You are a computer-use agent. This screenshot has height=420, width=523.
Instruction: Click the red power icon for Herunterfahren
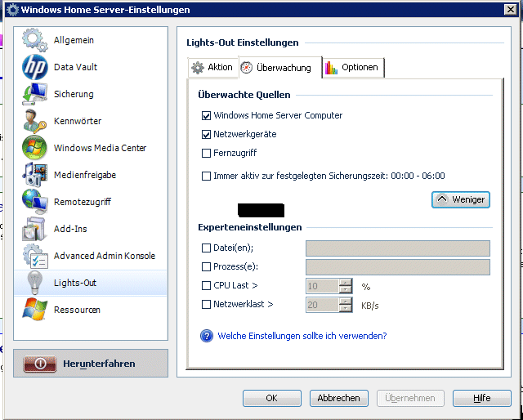click(40, 364)
